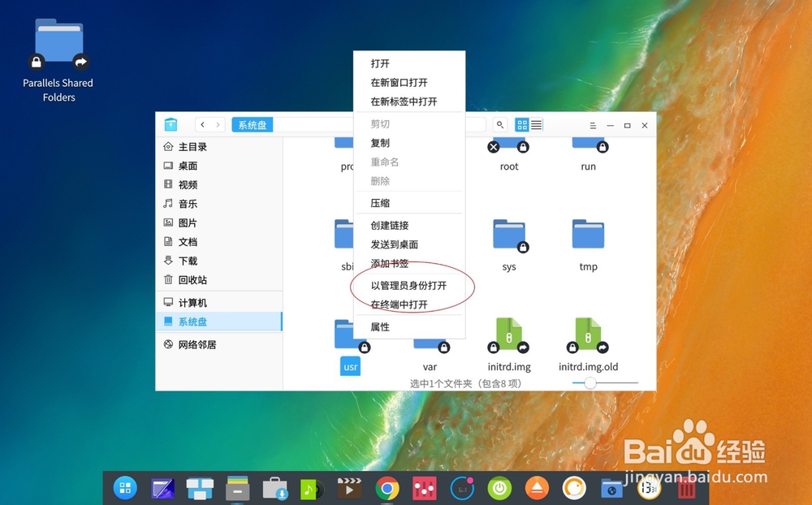Viewport: 812px width, 505px height.
Task: Open the App Store from the dock
Action: click(x=274, y=488)
